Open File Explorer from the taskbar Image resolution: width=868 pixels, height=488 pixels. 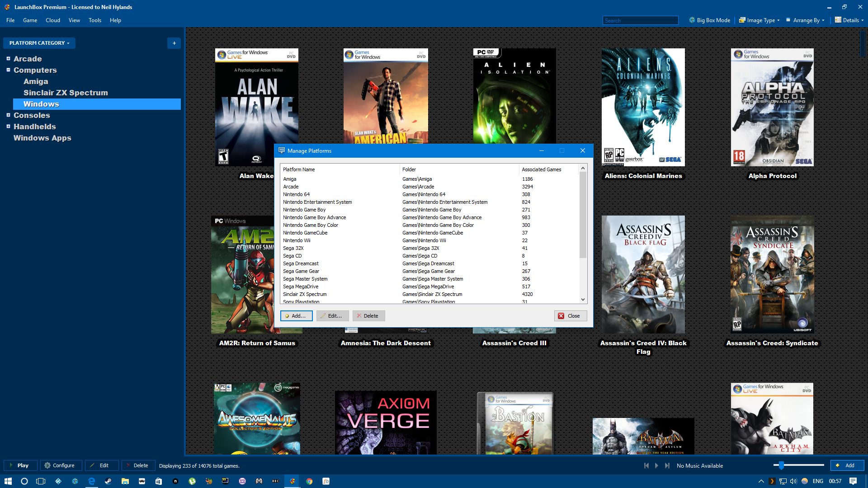tap(125, 481)
